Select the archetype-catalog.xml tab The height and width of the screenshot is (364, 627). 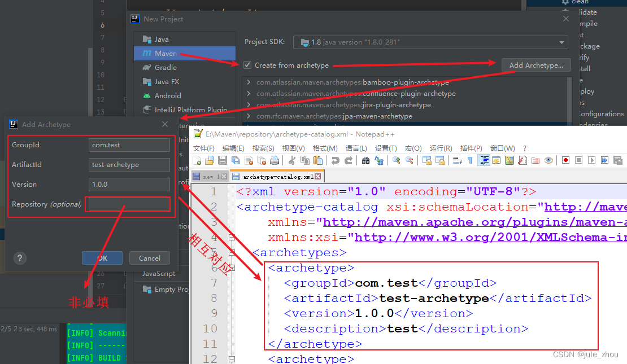coord(277,176)
